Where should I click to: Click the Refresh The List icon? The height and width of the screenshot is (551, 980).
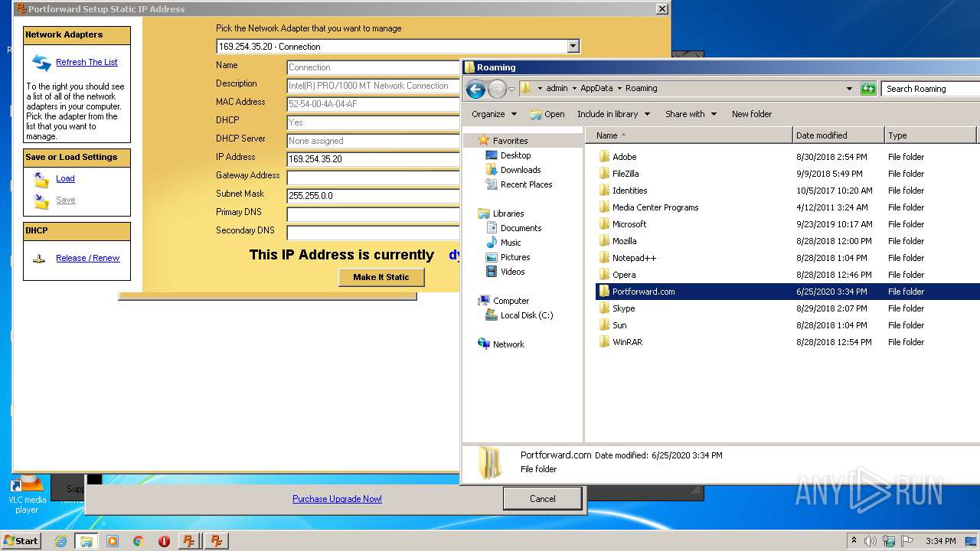[41, 62]
